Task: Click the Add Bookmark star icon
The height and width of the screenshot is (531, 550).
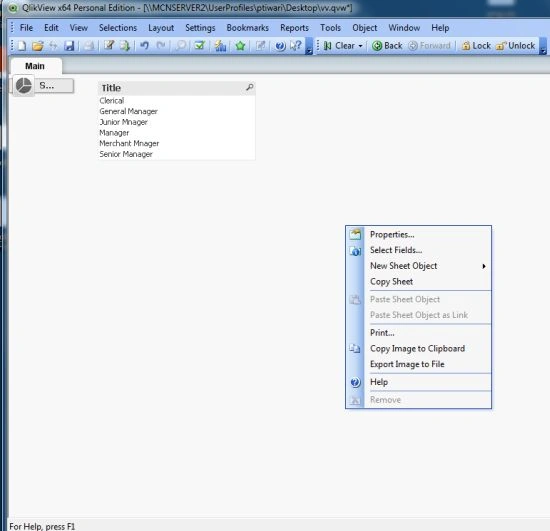Action: tap(240, 46)
